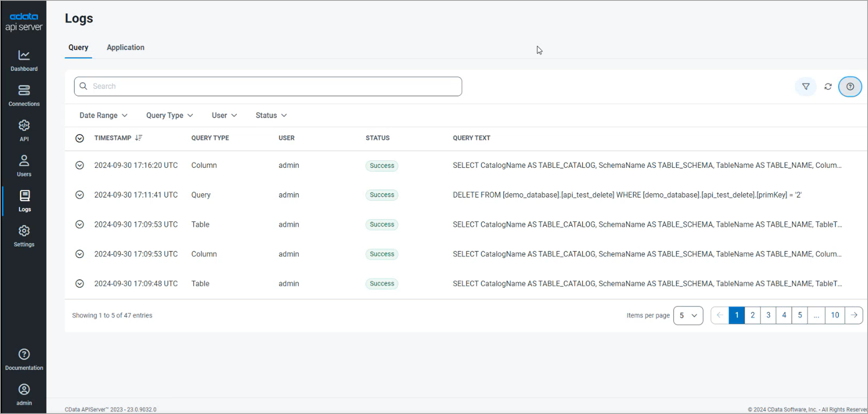Go to Connections in the sidebar
The width and height of the screenshot is (868, 414).
(x=24, y=95)
